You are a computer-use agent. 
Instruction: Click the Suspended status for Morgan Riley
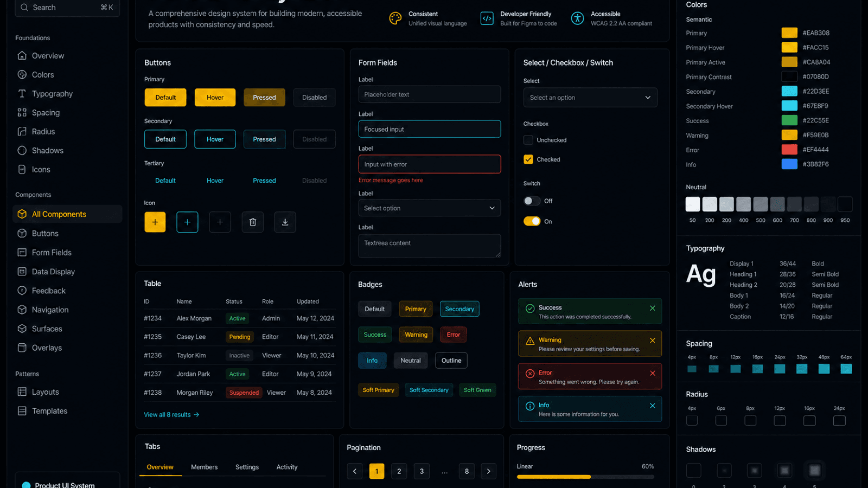(244, 393)
